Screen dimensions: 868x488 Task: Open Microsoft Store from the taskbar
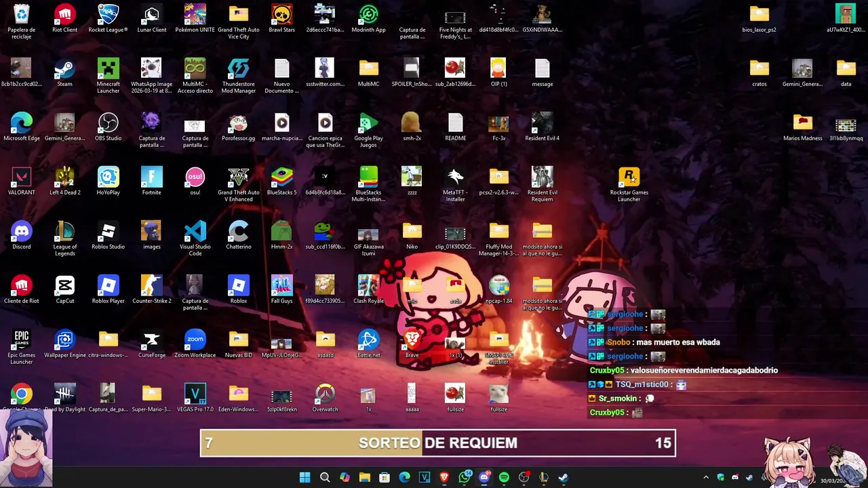tap(384, 478)
